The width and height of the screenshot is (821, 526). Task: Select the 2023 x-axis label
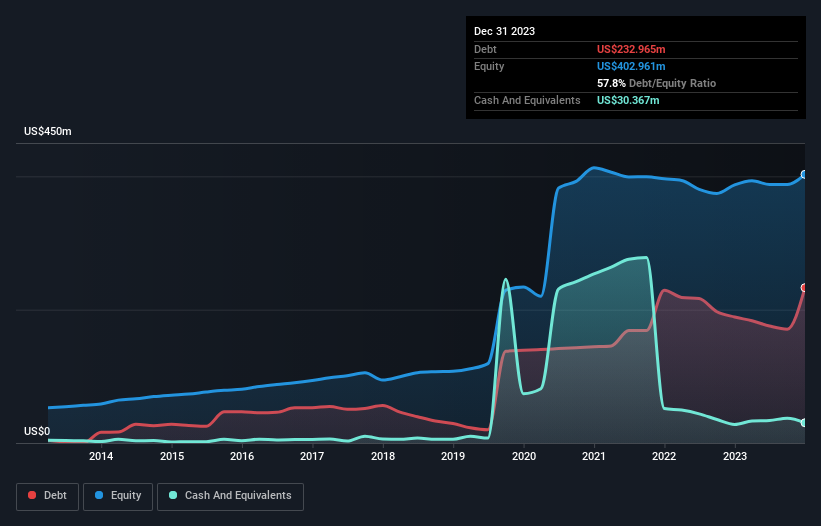tap(735, 456)
